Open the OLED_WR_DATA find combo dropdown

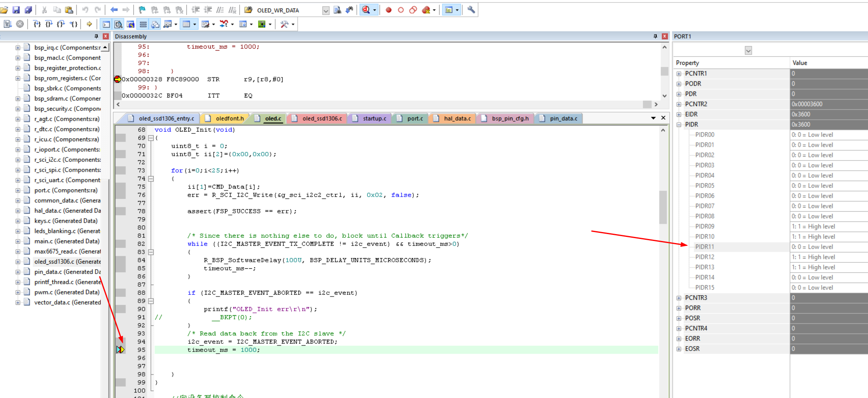tap(325, 11)
